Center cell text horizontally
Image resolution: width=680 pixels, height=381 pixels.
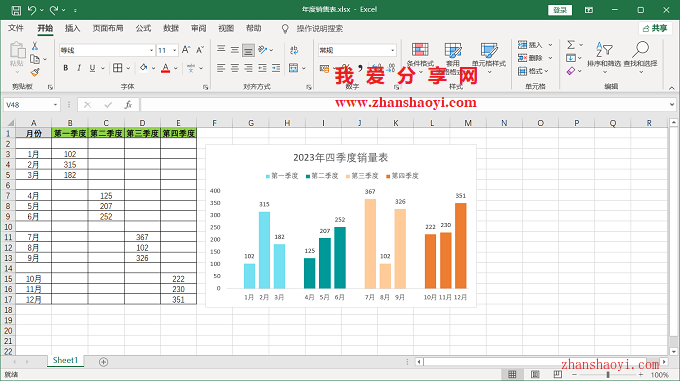coord(235,68)
